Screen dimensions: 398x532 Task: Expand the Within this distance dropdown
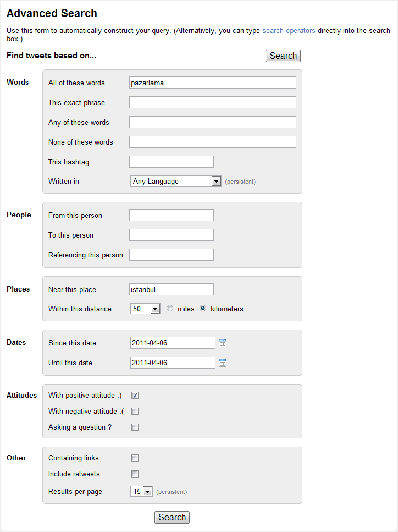tap(146, 309)
